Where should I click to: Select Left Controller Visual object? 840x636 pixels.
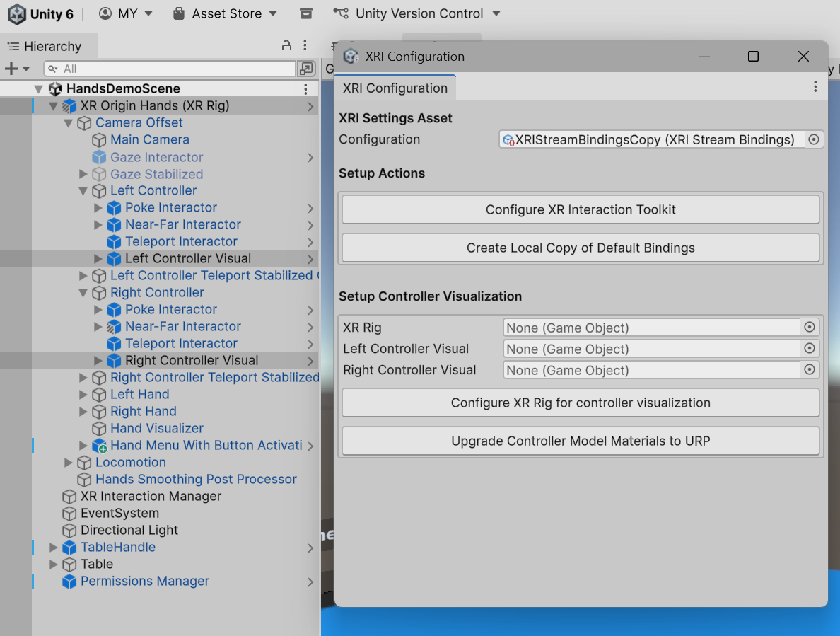[x=187, y=259]
